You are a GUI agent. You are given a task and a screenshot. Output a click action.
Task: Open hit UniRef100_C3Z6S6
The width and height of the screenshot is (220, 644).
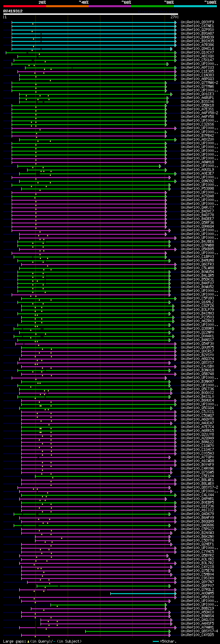click(197, 124)
